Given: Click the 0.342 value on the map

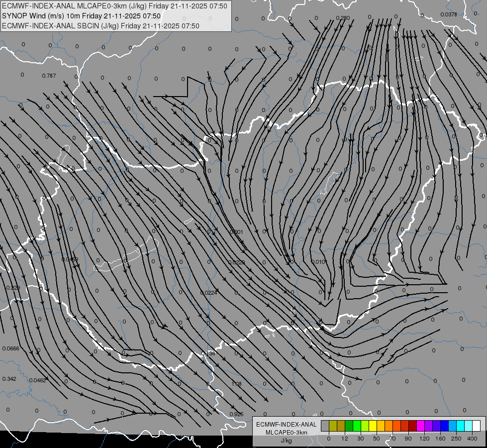Looking at the screenshot, I should 9,379.
